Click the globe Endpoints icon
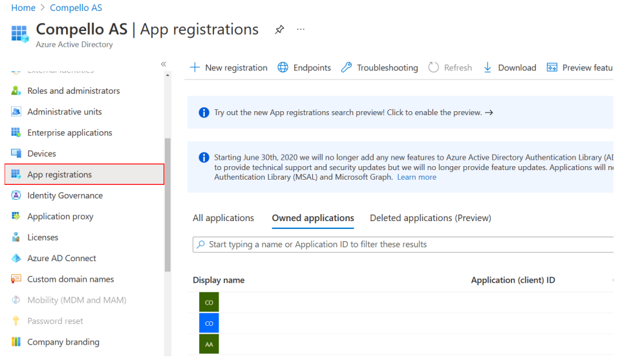This screenshot has height=364, width=620. point(283,68)
